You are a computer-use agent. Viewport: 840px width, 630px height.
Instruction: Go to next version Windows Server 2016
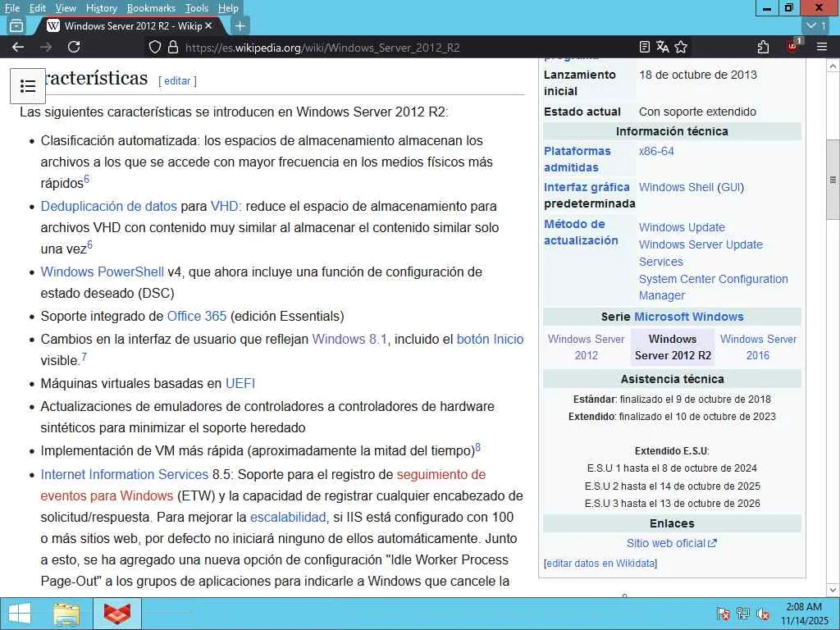[x=757, y=347]
